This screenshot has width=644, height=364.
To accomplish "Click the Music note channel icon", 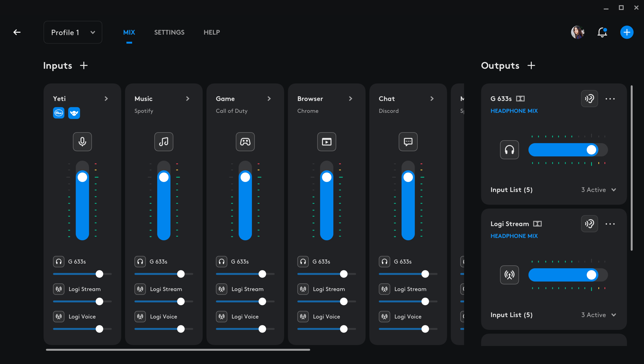I will pos(164,142).
